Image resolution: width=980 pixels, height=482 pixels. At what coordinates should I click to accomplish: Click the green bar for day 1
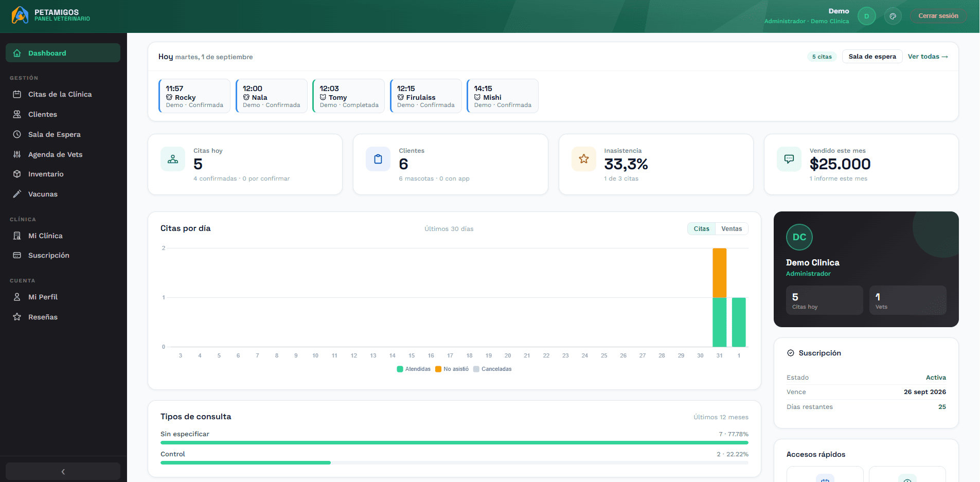click(x=739, y=322)
